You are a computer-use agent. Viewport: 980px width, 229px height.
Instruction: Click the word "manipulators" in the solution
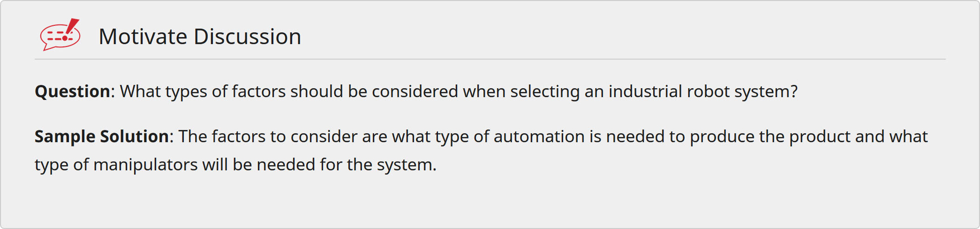(145, 165)
